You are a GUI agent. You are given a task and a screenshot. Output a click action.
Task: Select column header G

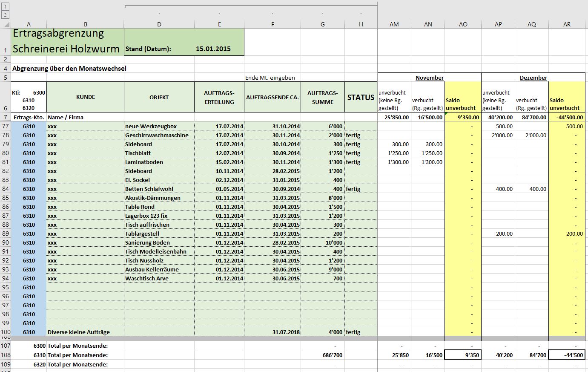click(322, 24)
